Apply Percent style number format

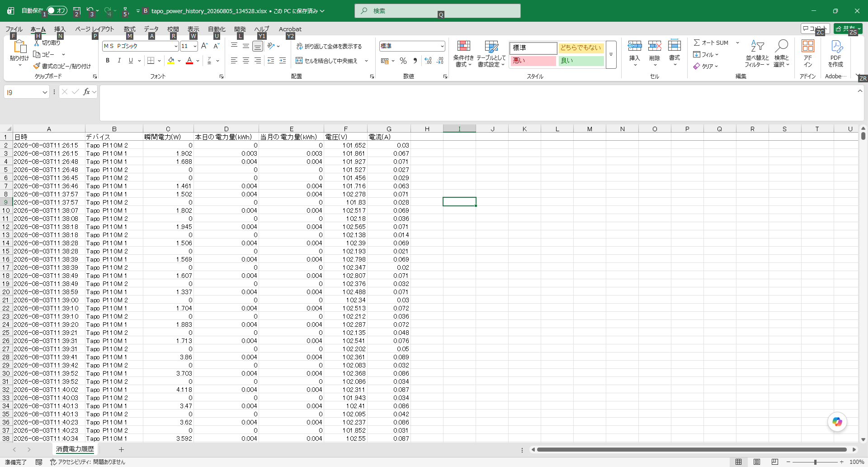403,61
